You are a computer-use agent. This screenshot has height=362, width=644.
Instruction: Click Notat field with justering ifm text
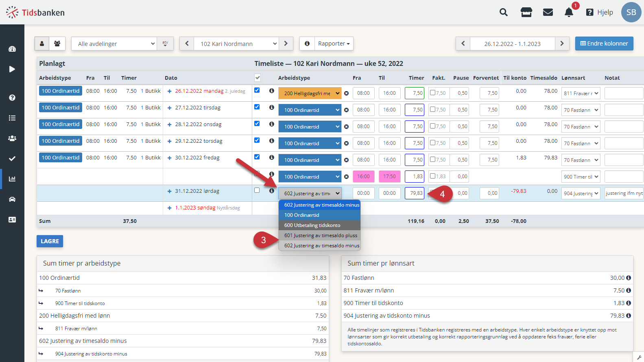click(x=624, y=193)
